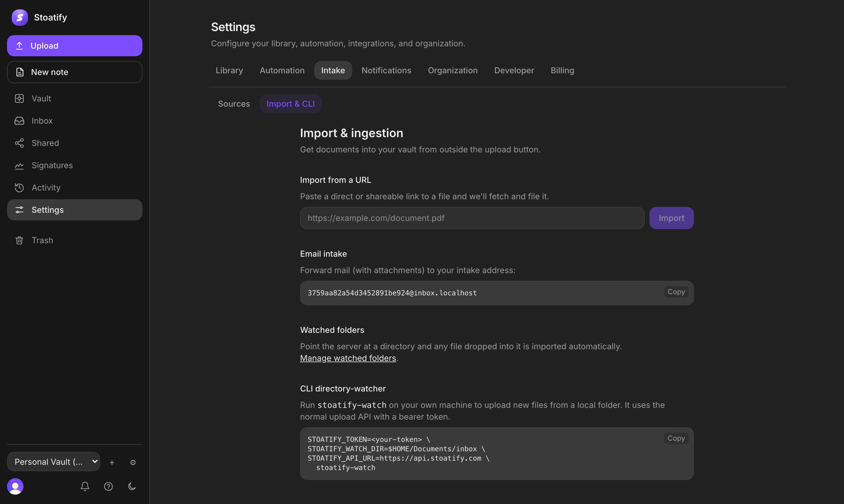The width and height of the screenshot is (844, 504).
Task: Open notifications bell icon
Action: (x=85, y=486)
